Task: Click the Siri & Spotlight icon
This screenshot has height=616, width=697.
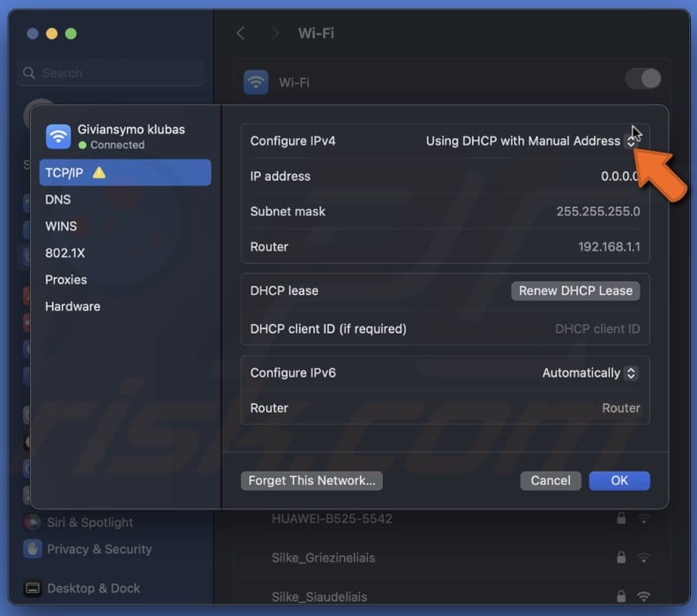Action: (32, 522)
